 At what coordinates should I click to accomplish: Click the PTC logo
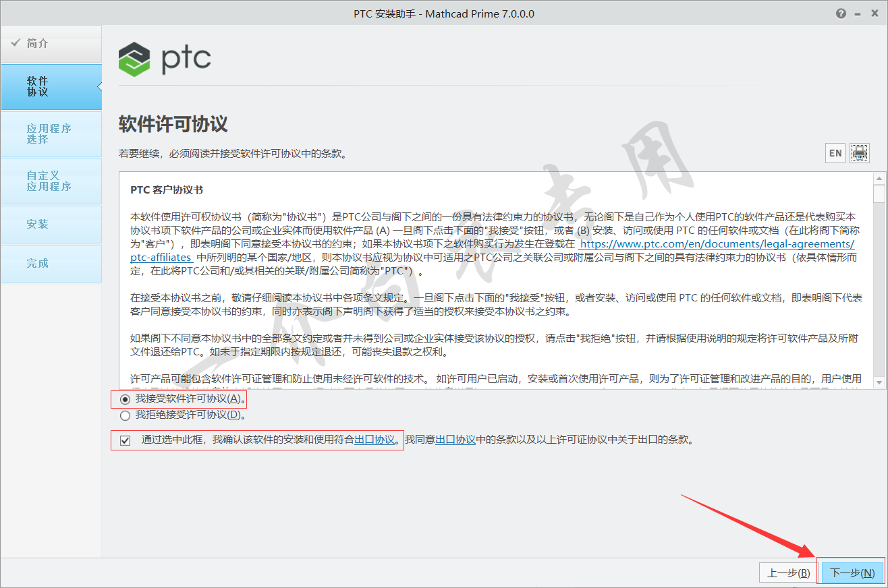point(165,59)
